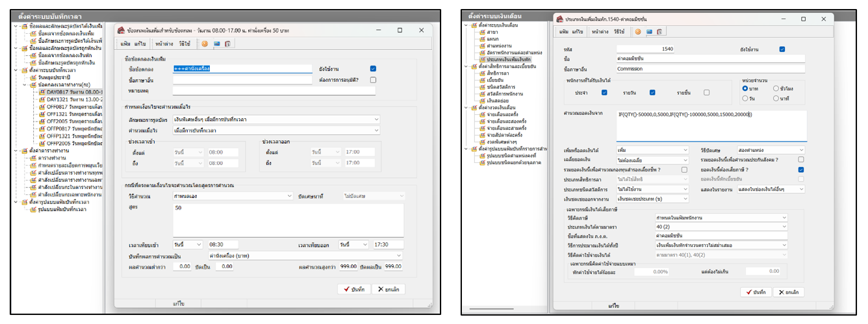The image size is (868, 324).
Task: Select the DAY1321 tree item icon
Action: click(x=42, y=99)
